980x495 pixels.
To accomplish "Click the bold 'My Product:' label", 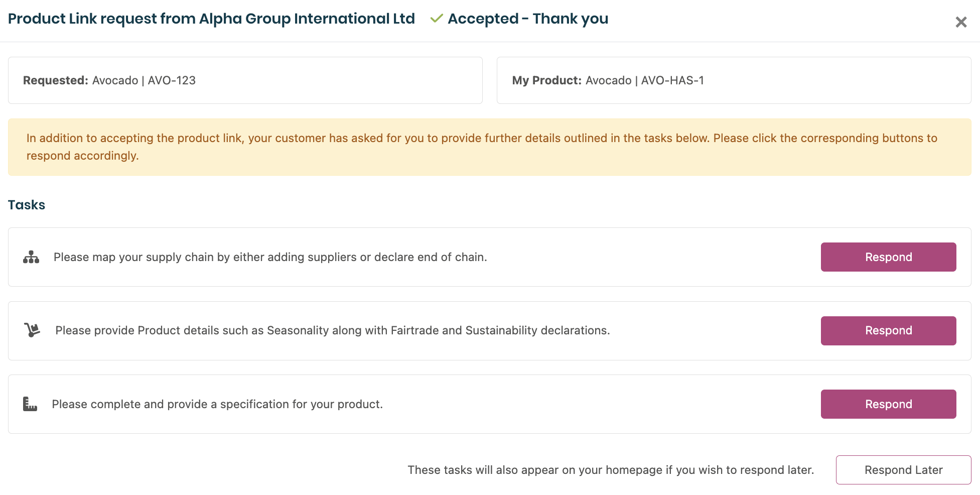I will (x=546, y=80).
